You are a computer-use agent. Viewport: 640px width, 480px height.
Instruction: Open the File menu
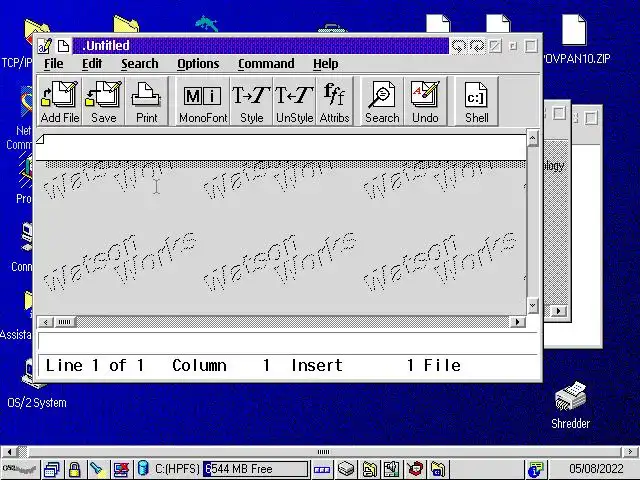pyautogui.click(x=53, y=64)
